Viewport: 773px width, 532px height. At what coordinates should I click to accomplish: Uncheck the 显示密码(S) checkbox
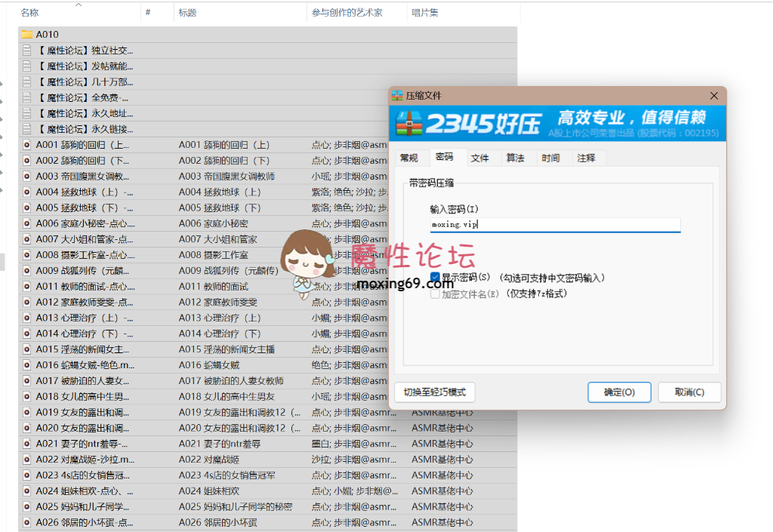pos(435,278)
